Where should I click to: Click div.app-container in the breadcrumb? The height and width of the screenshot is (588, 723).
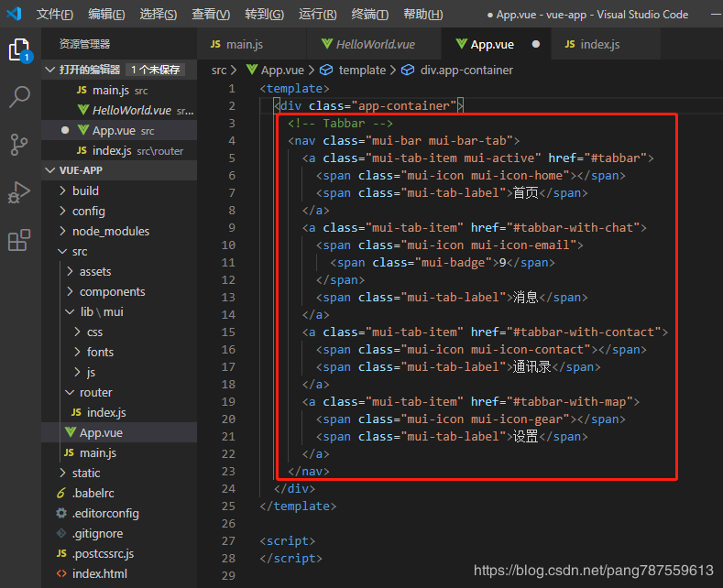click(466, 70)
